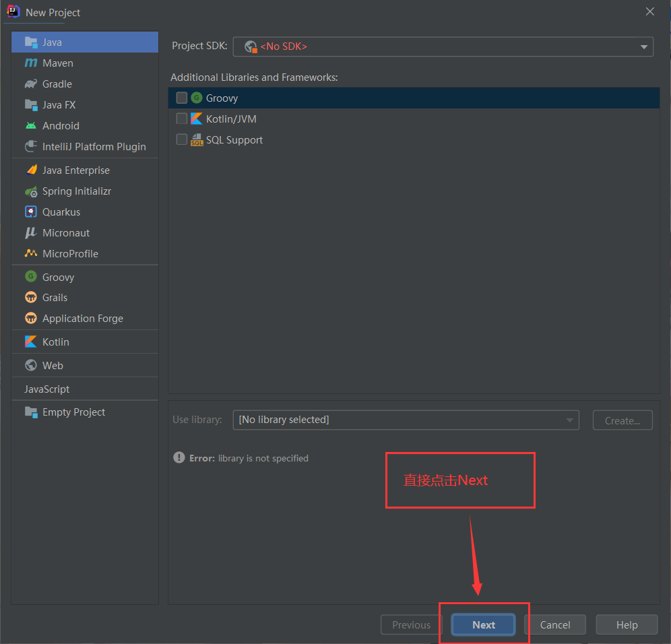
Task: Click the Java FX folder icon
Action: tap(31, 105)
